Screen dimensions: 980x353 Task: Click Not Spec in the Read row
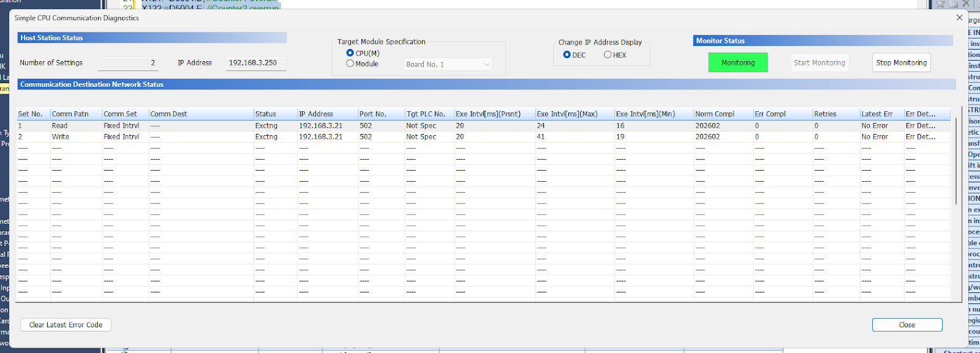pos(421,125)
